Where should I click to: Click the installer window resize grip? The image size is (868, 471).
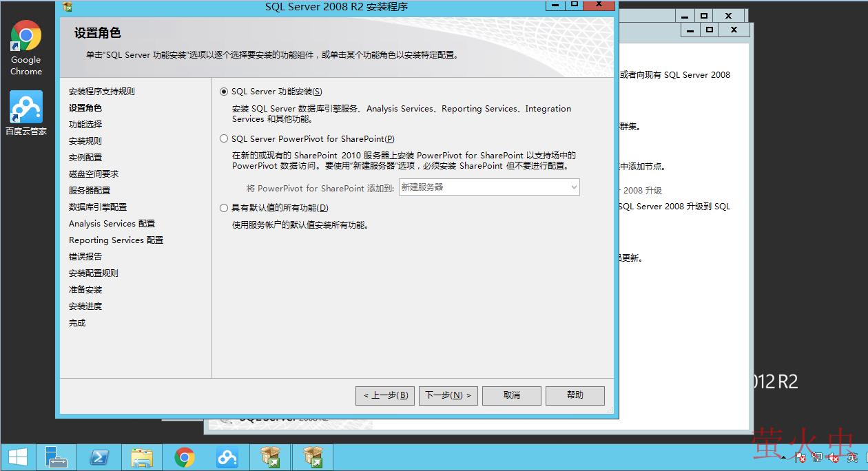(609, 410)
